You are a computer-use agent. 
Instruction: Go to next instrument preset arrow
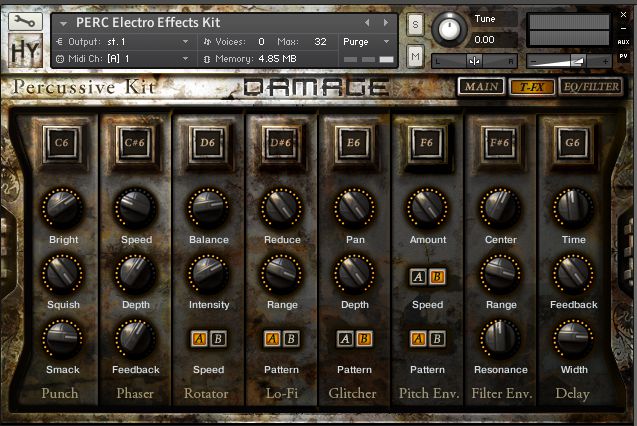[x=386, y=23]
